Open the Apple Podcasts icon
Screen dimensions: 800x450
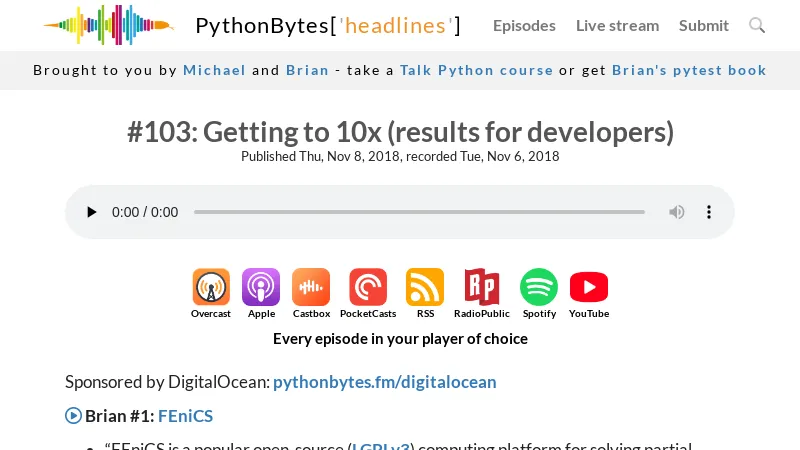pyautogui.click(x=261, y=288)
